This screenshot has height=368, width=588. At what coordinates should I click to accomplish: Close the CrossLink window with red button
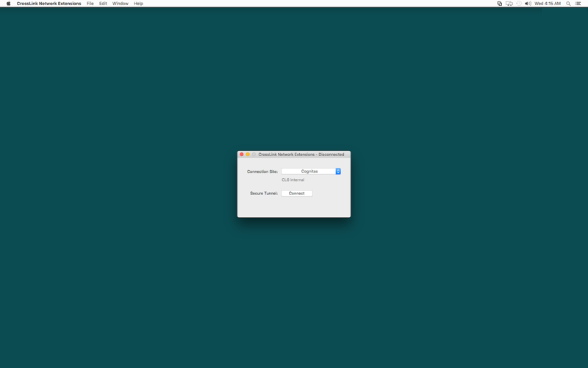tap(242, 155)
